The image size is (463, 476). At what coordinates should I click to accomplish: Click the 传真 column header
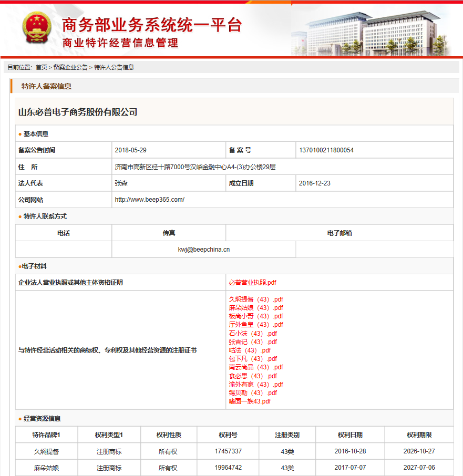[x=169, y=233]
